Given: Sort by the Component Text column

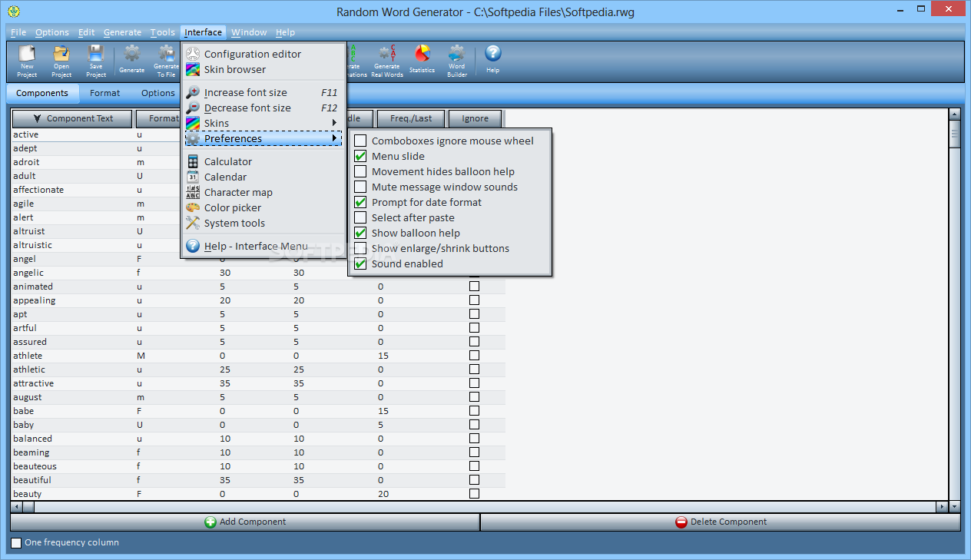Looking at the screenshot, I should [x=72, y=118].
